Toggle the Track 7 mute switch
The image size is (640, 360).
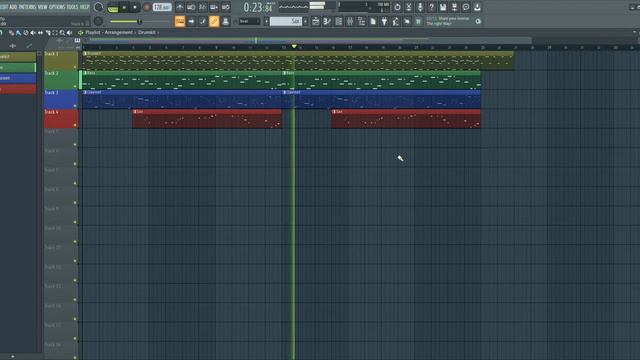75,183
